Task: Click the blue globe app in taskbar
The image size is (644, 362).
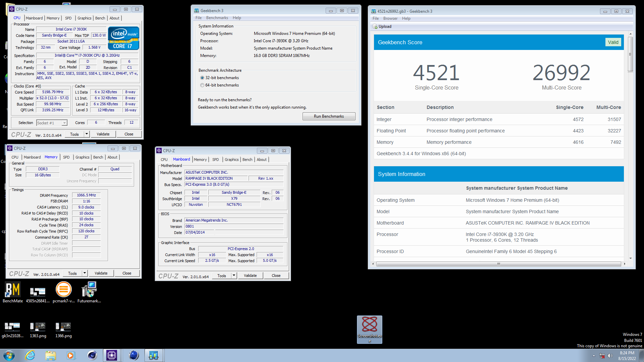Action: click(x=133, y=355)
